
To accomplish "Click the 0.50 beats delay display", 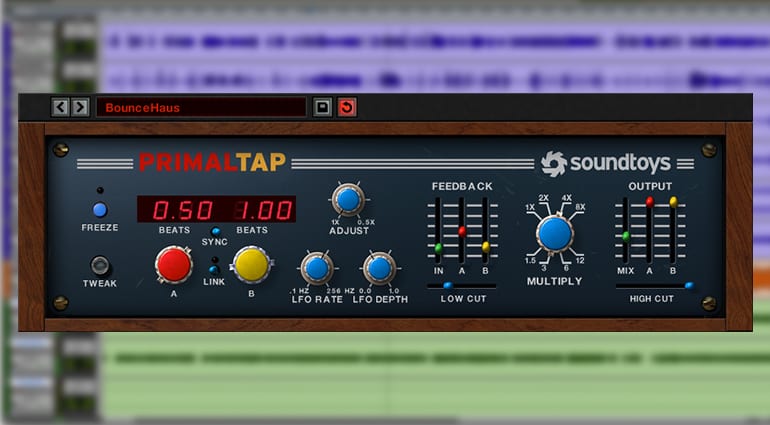I will 182,209.
